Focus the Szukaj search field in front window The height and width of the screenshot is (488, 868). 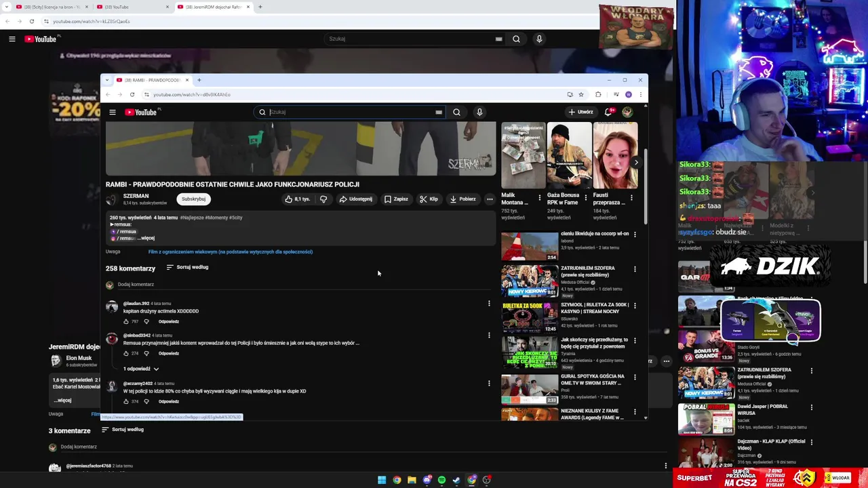351,113
